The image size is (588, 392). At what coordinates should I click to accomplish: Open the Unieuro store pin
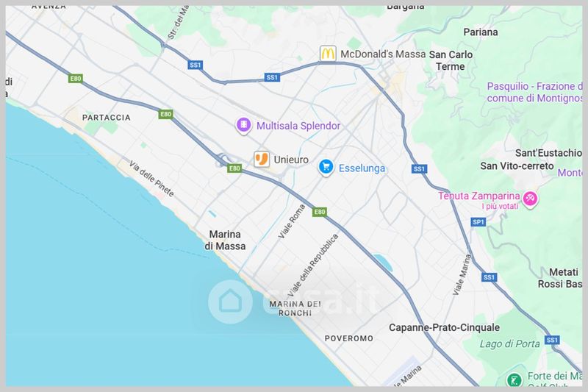coord(262,159)
